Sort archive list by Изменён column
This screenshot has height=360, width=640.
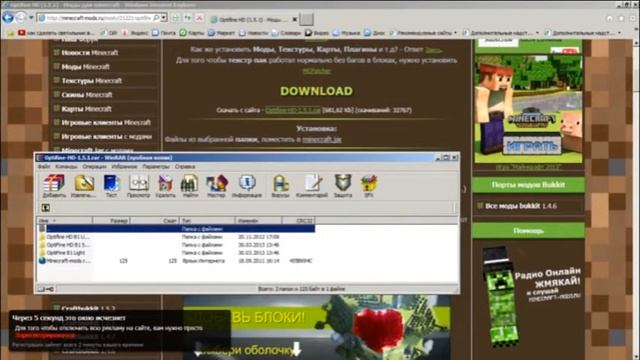pyautogui.click(x=259, y=220)
